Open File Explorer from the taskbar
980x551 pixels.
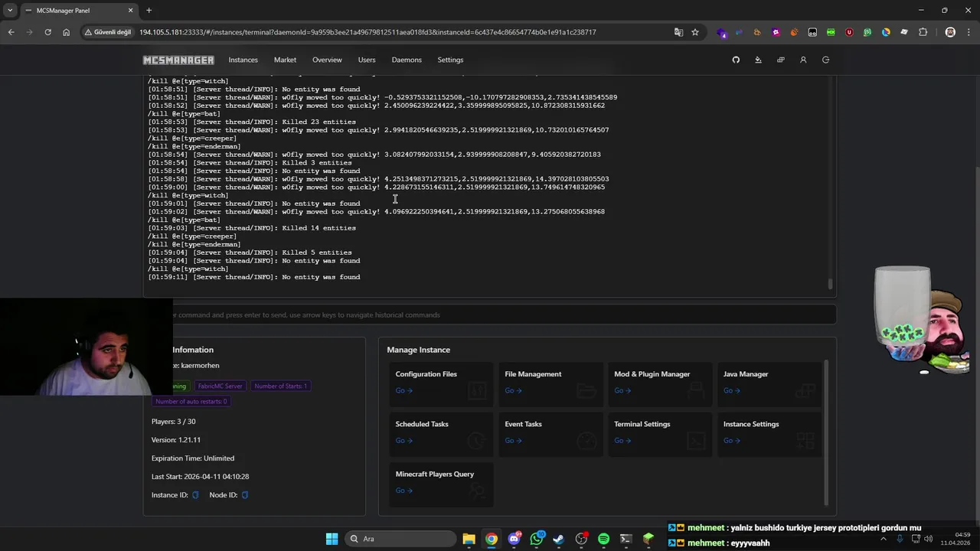tap(469, 539)
